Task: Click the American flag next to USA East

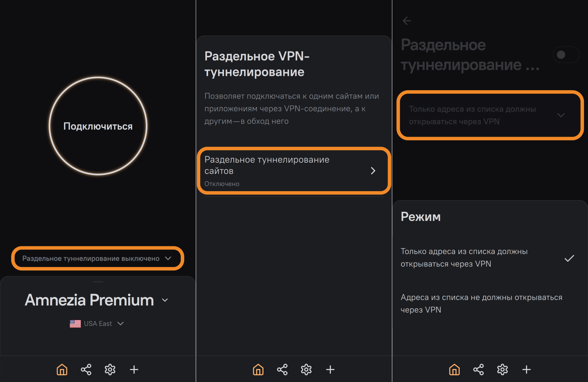Action: coord(75,323)
